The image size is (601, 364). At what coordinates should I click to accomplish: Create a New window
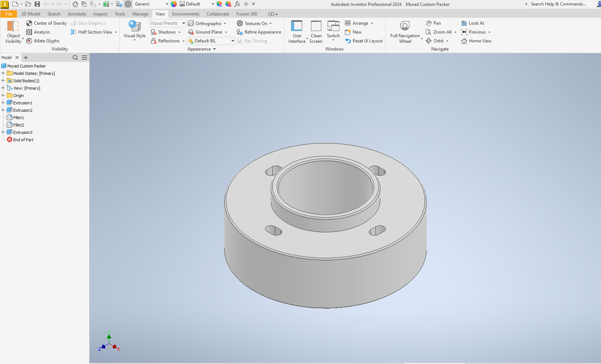point(353,32)
